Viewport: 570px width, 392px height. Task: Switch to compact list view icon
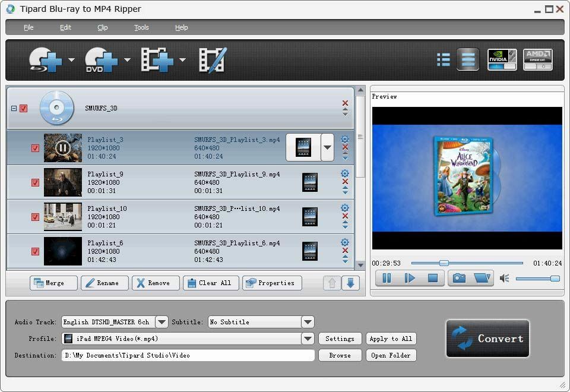point(443,60)
